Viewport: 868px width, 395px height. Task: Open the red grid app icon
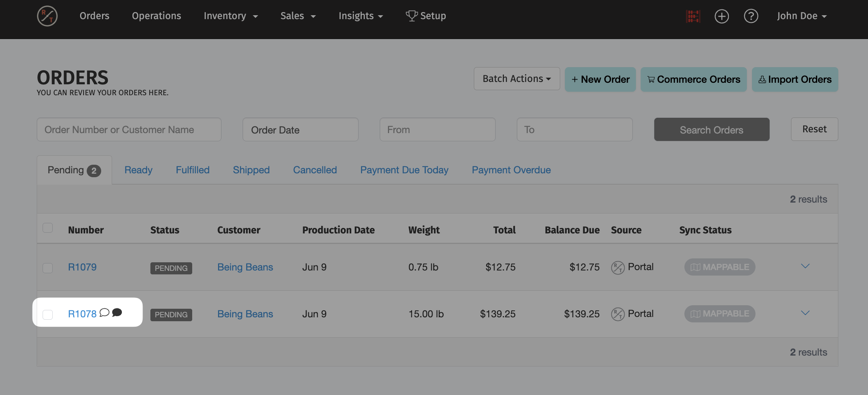tap(693, 16)
